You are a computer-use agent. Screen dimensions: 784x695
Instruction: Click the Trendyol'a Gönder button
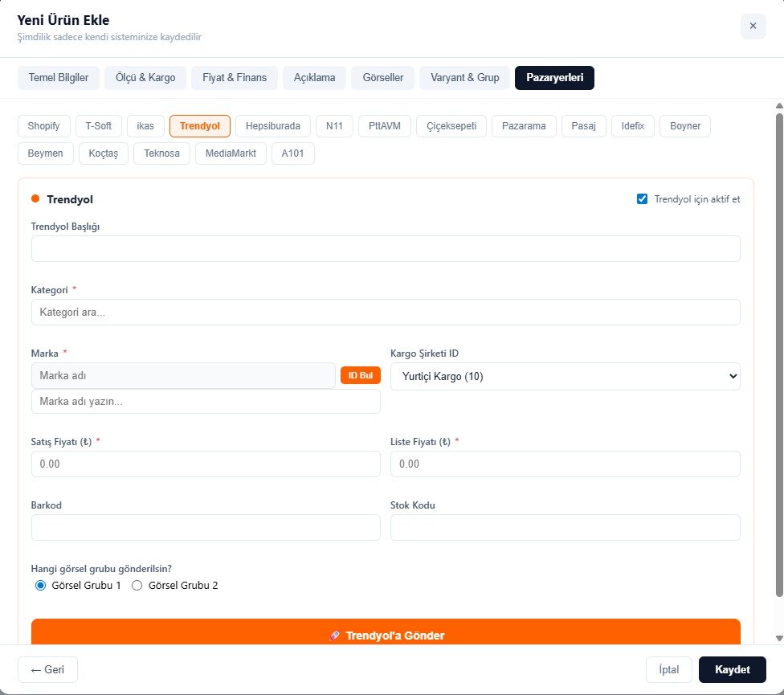[386, 632]
